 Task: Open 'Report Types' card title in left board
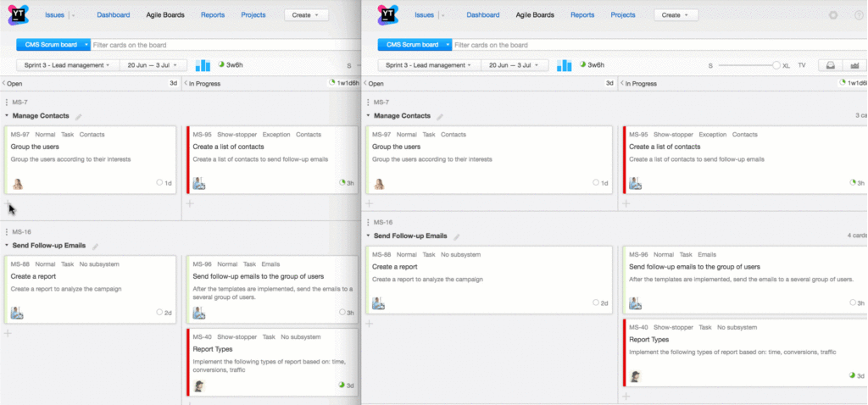[213, 349]
